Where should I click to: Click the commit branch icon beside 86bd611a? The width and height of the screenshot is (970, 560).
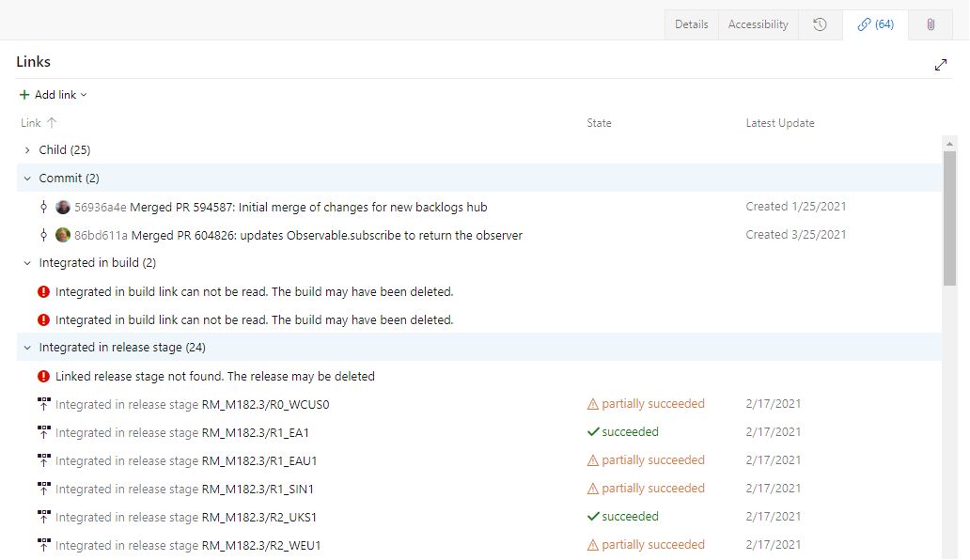tap(43, 234)
